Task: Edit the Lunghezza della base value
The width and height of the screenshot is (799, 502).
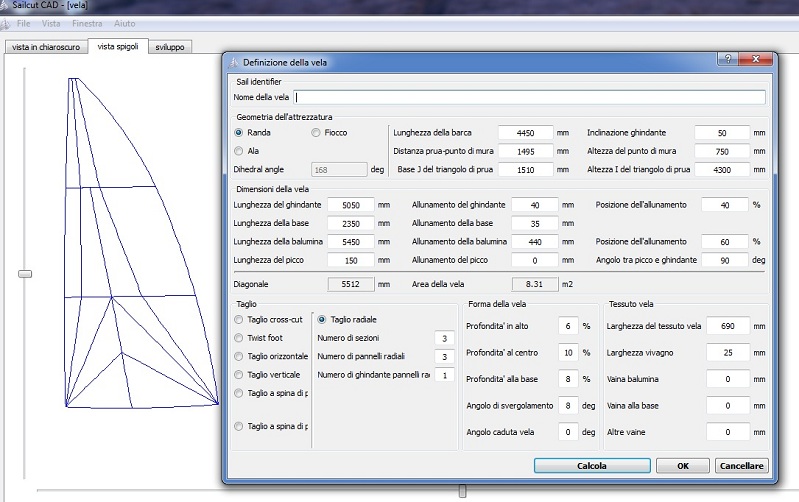Action: 351,223
